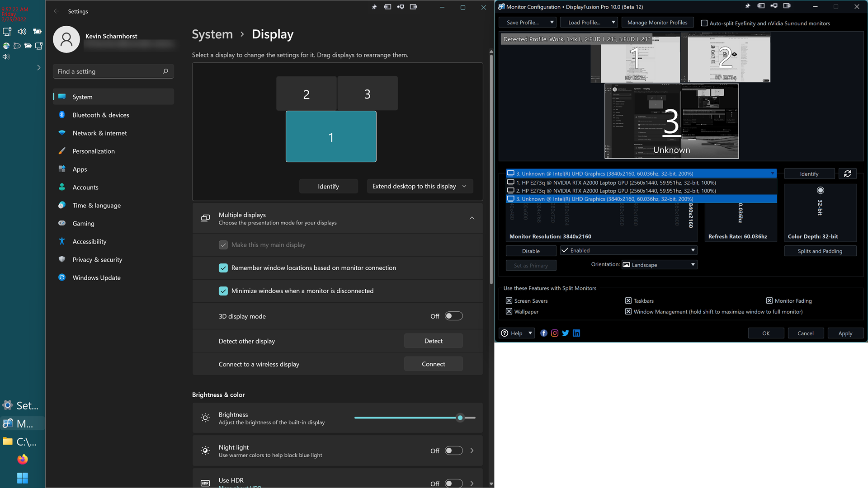
Task: Click the refresh monitors icon next to Identify
Action: tap(848, 174)
